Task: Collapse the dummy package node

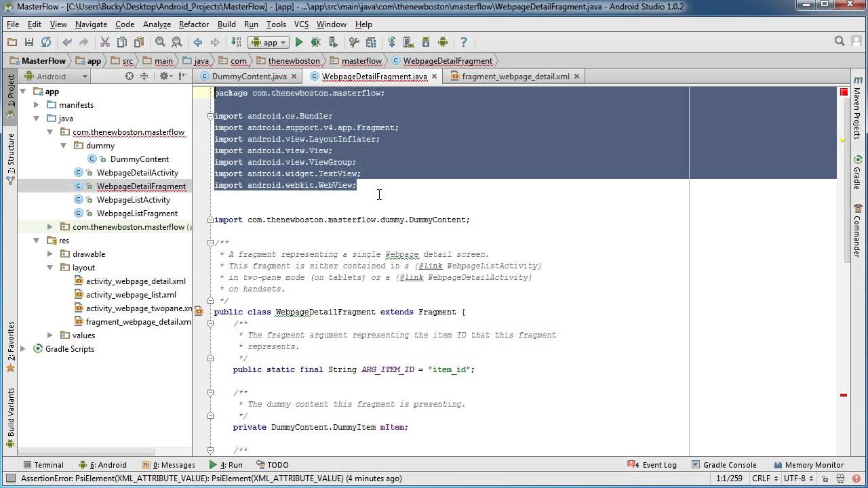Action: click(64, 146)
